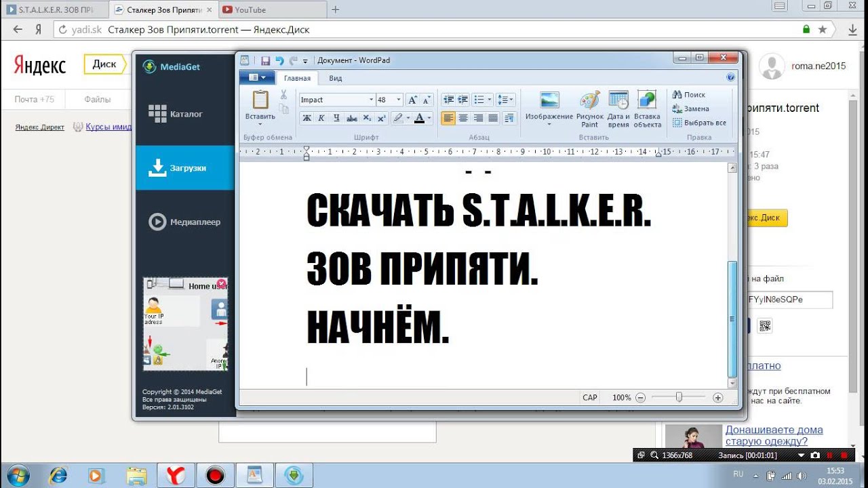Viewport: 868px width, 488px height.
Task: Toggle italic formatting (К)
Action: (x=321, y=118)
